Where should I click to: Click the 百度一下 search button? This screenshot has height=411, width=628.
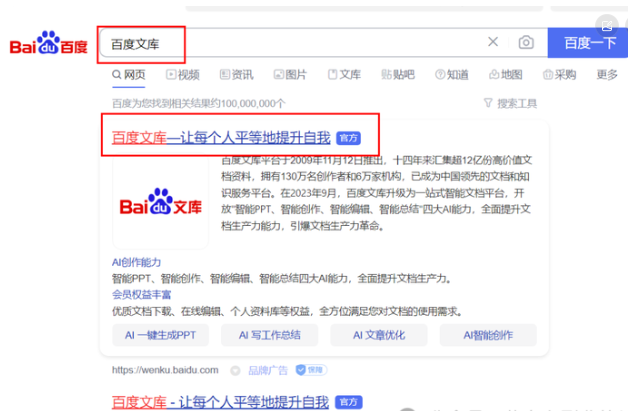pyautogui.click(x=588, y=43)
